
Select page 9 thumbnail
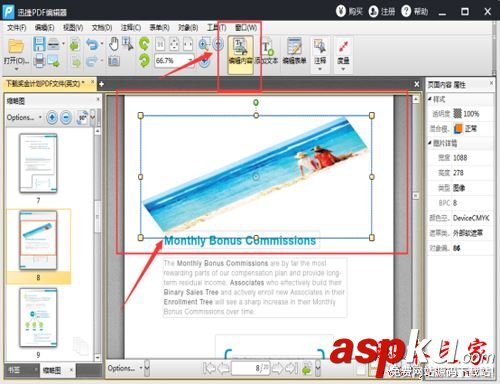point(38,318)
